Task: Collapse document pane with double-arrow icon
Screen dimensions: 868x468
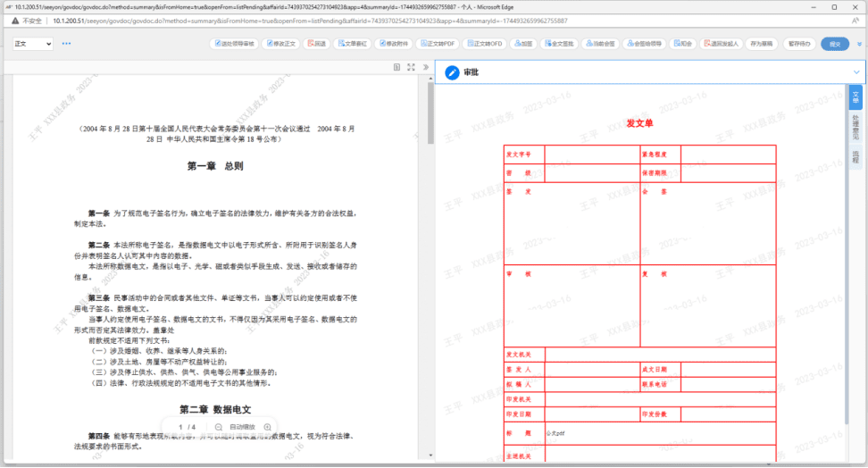Action: click(426, 67)
